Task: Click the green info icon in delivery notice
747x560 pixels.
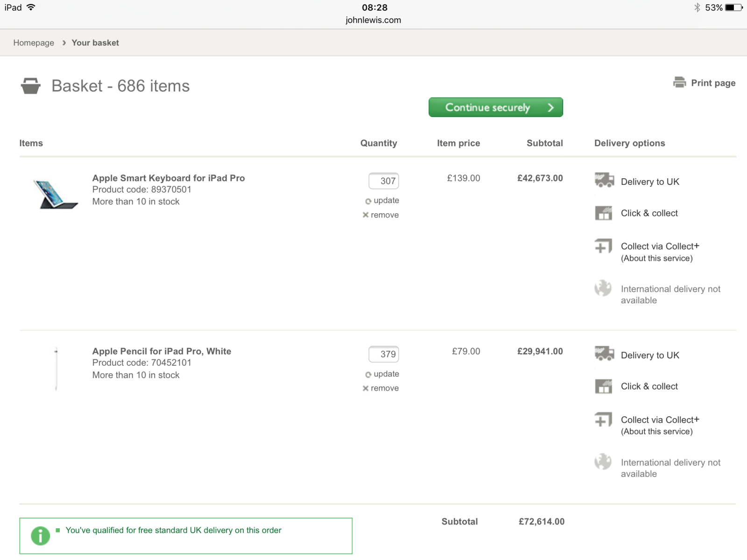Action: 41,536
